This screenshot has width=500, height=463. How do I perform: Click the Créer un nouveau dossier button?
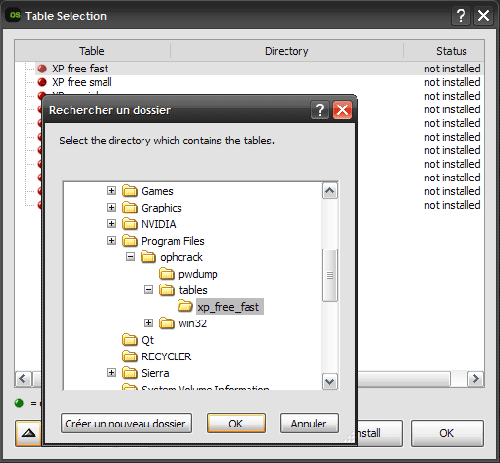point(126,423)
